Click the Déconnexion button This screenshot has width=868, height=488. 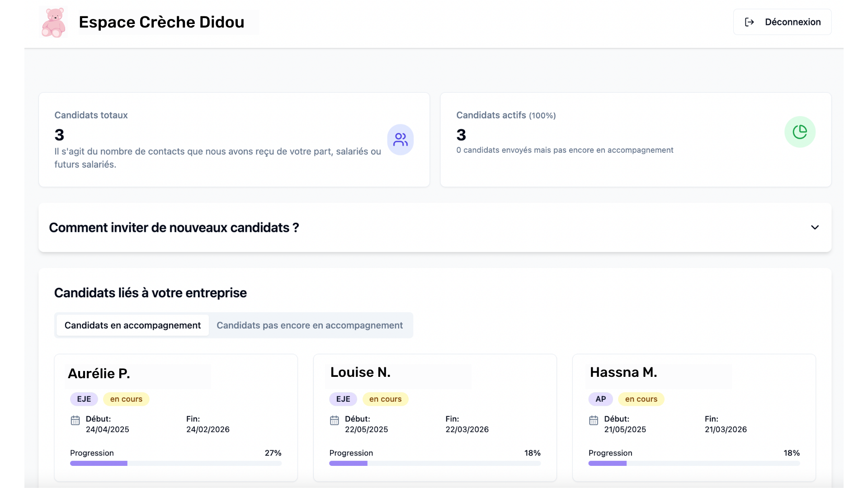782,22
